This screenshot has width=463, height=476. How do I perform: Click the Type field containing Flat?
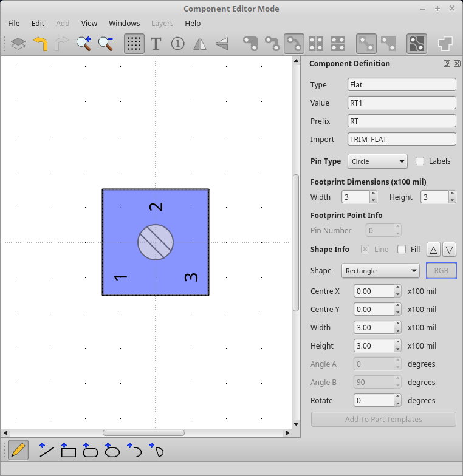click(x=402, y=85)
